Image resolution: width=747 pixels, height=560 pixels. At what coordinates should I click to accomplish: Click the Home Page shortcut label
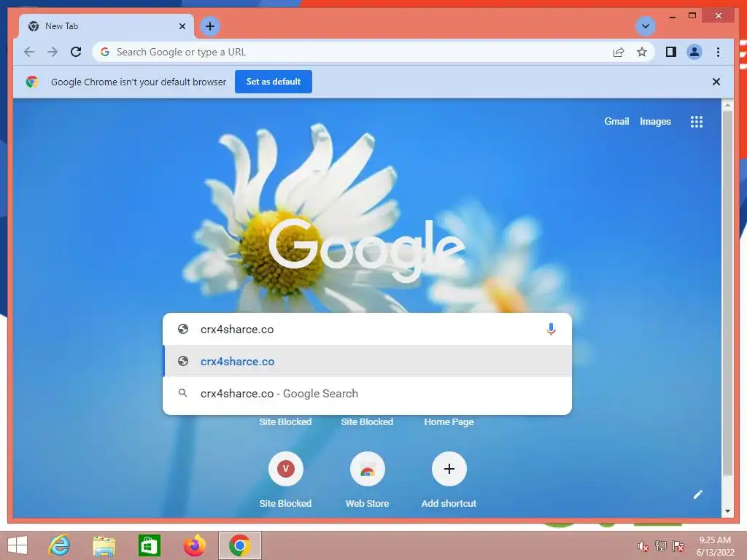point(449,422)
